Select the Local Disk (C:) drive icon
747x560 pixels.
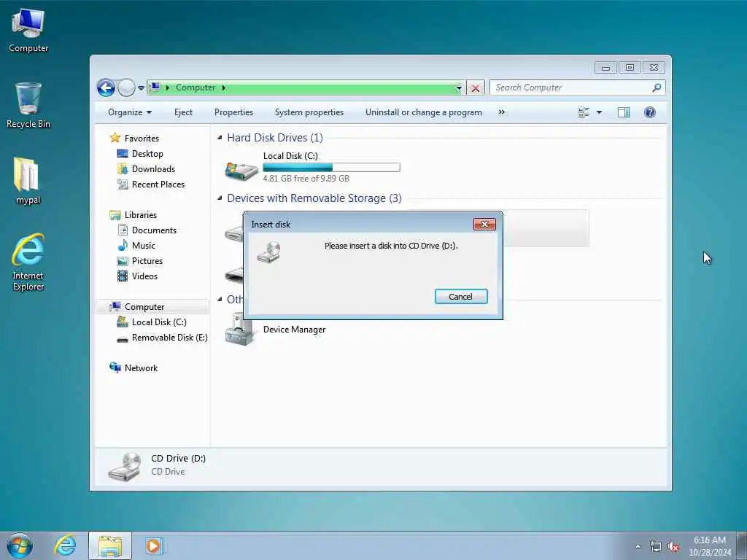point(241,171)
